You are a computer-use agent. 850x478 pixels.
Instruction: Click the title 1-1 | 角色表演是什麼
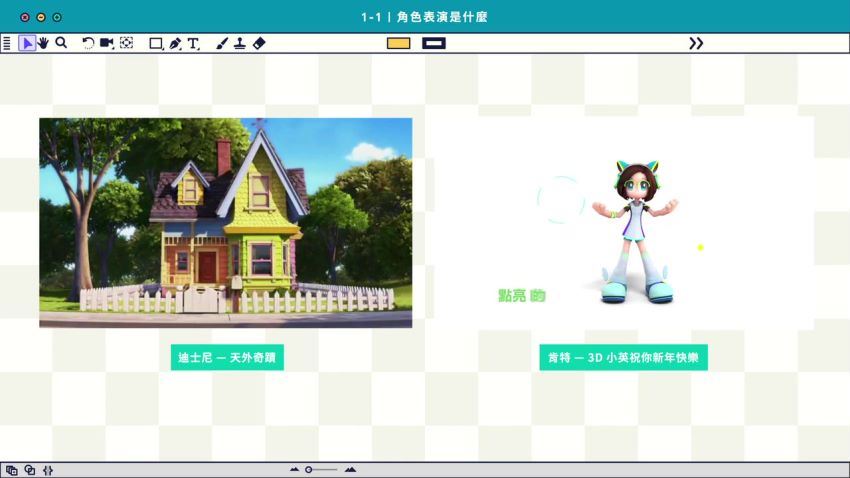point(424,17)
